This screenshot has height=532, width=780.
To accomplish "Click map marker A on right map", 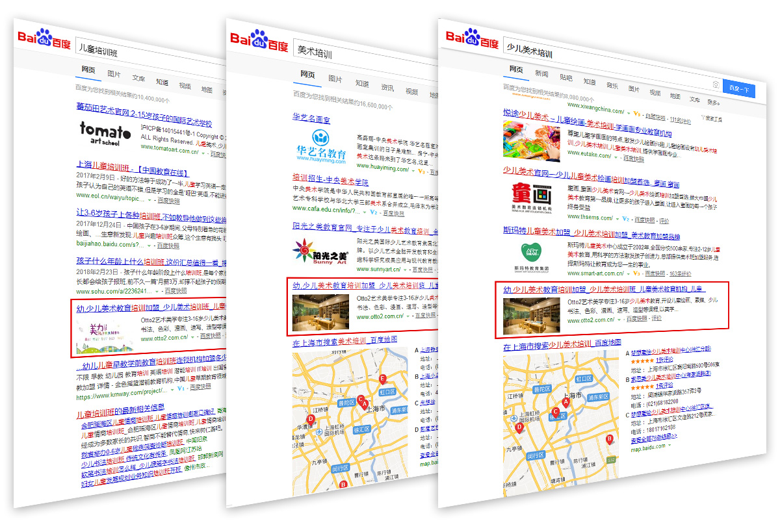I will [565, 402].
